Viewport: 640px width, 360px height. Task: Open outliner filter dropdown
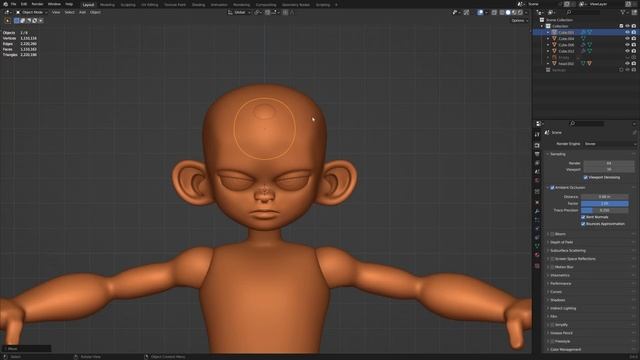[624, 13]
